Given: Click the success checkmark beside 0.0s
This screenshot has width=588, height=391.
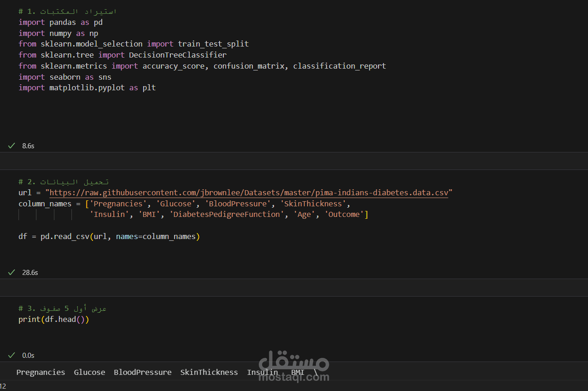Looking at the screenshot, I should coord(12,355).
